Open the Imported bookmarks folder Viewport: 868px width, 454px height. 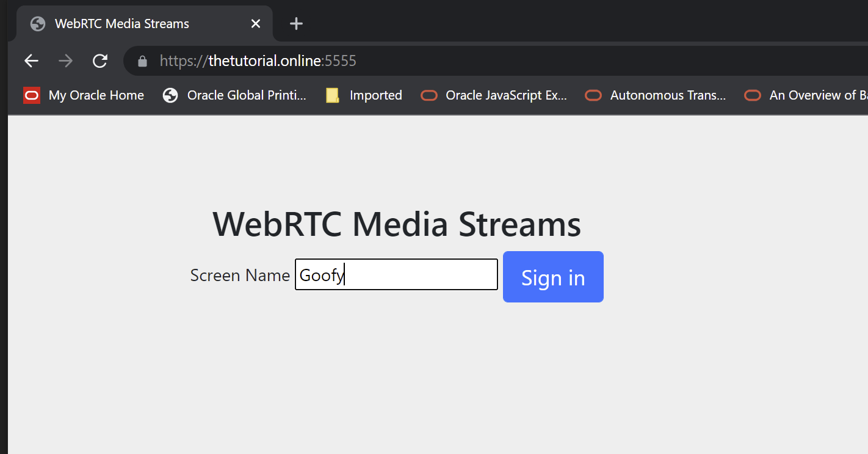(x=364, y=95)
